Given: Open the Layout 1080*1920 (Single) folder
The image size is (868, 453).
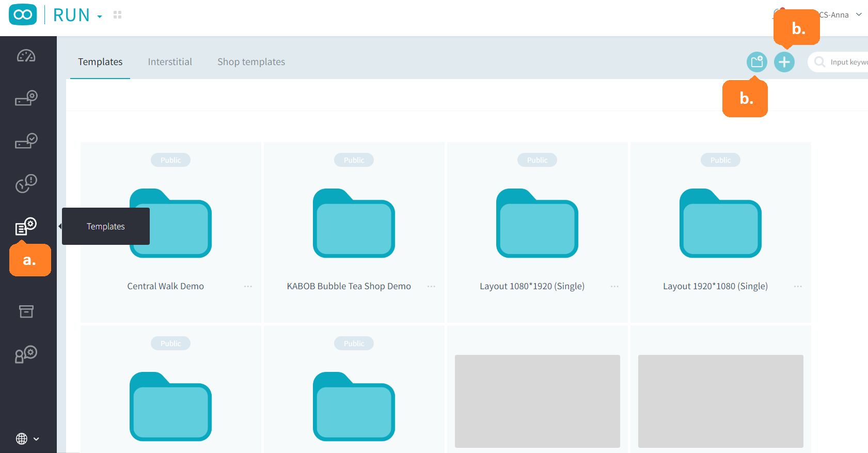Looking at the screenshot, I should 537,223.
